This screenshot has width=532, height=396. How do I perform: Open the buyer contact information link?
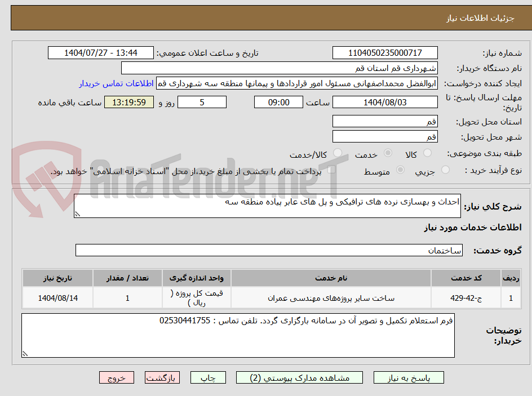pyautogui.click(x=116, y=83)
